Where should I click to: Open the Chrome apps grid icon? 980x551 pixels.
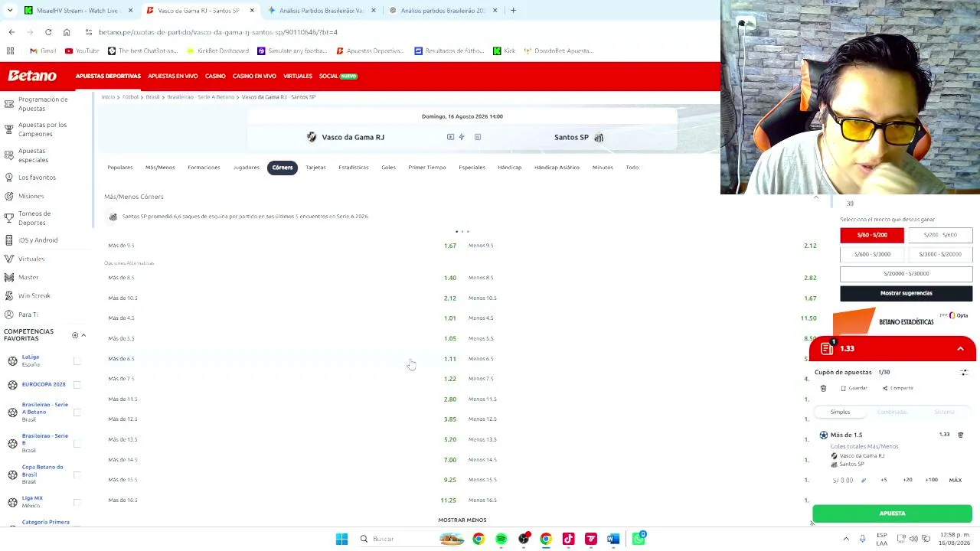click(11, 51)
